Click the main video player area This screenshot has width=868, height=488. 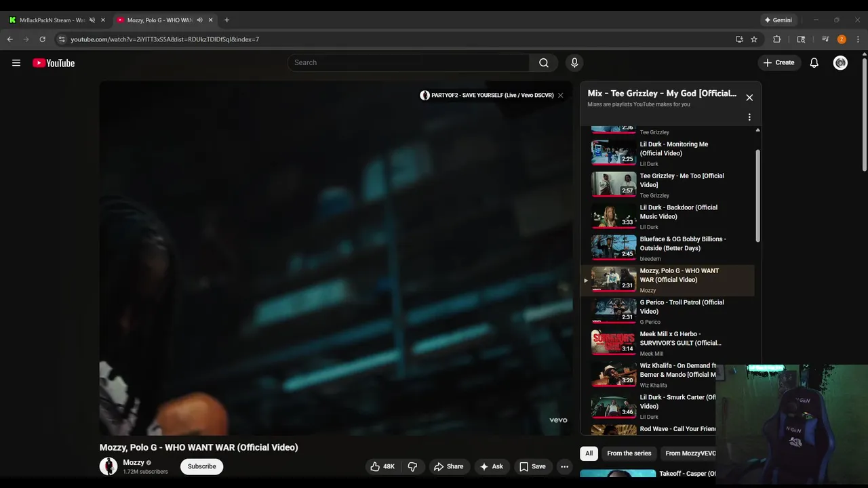click(x=336, y=258)
